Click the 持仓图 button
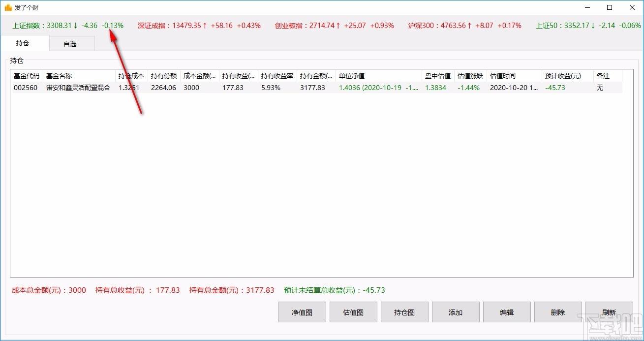Viewport: 644px width, 341px height. click(x=404, y=311)
